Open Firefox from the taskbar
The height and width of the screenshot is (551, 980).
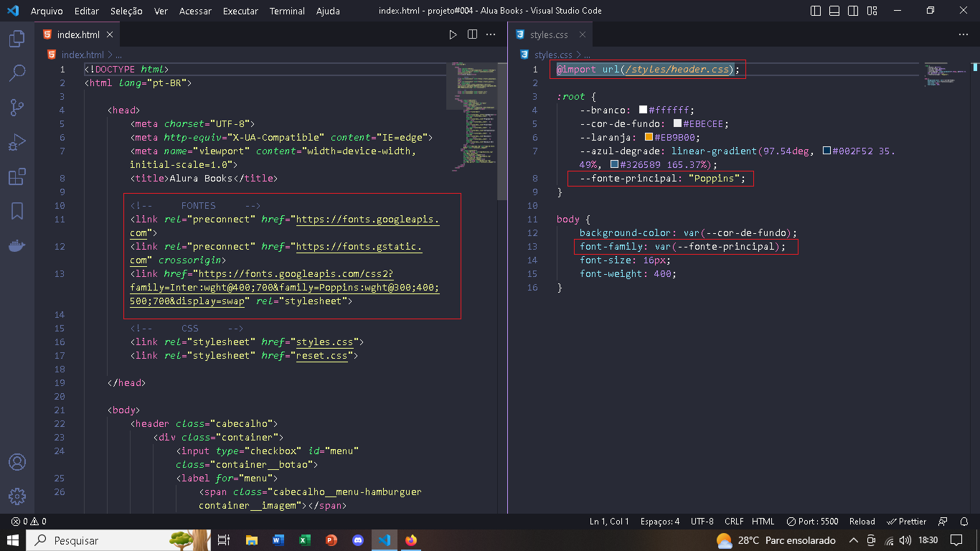[410, 540]
